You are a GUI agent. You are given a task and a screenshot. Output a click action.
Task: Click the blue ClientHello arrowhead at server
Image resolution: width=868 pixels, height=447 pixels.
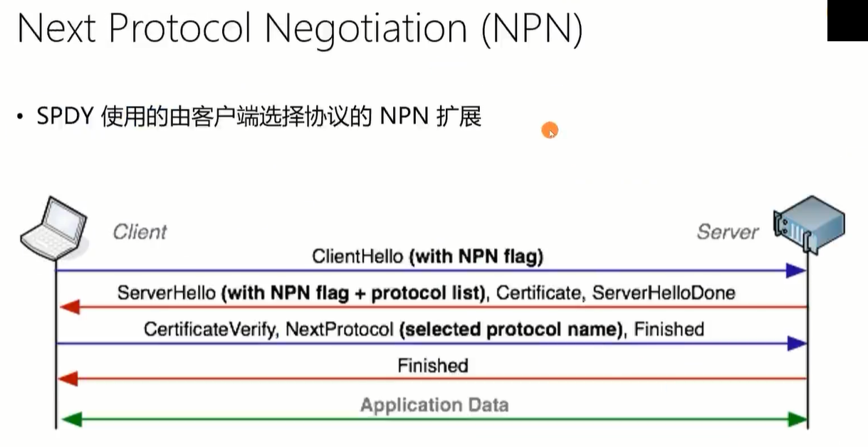pos(796,270)
